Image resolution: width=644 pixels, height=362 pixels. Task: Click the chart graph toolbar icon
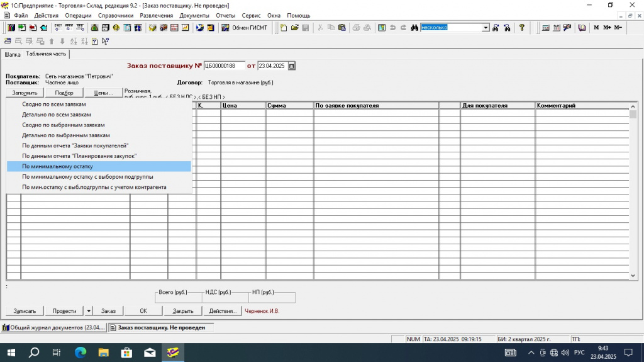point(186,28)
